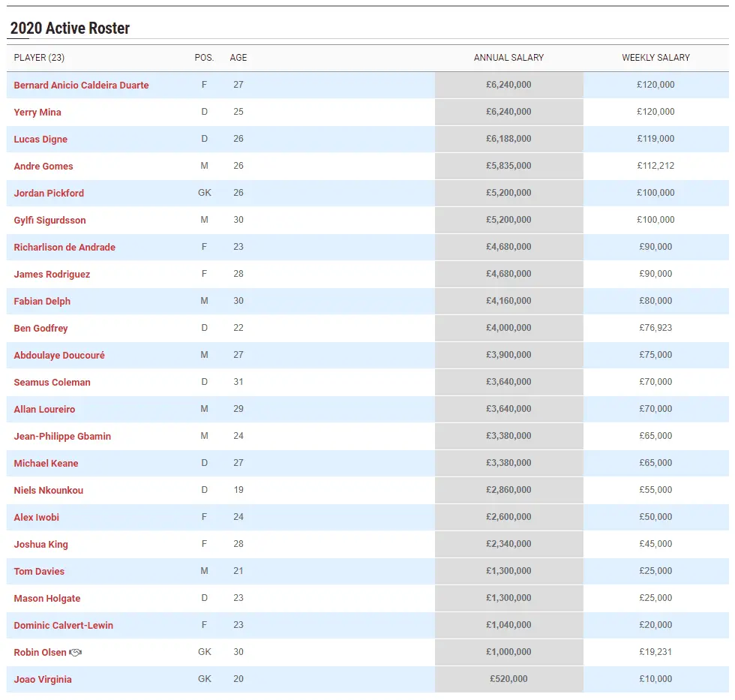Open Bernard Anicio Caldeira Duarte player link

click(x=81, y=86)
